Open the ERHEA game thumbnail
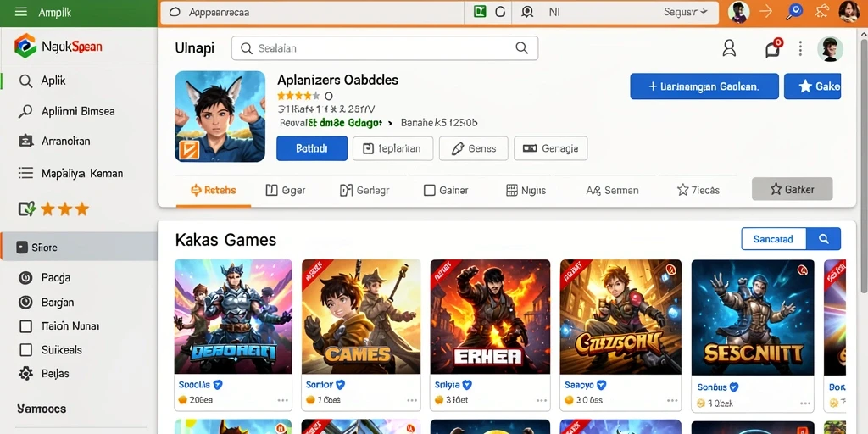Image resolution: width=868 pixels, height=434 pixels. (x=491, y=317)
